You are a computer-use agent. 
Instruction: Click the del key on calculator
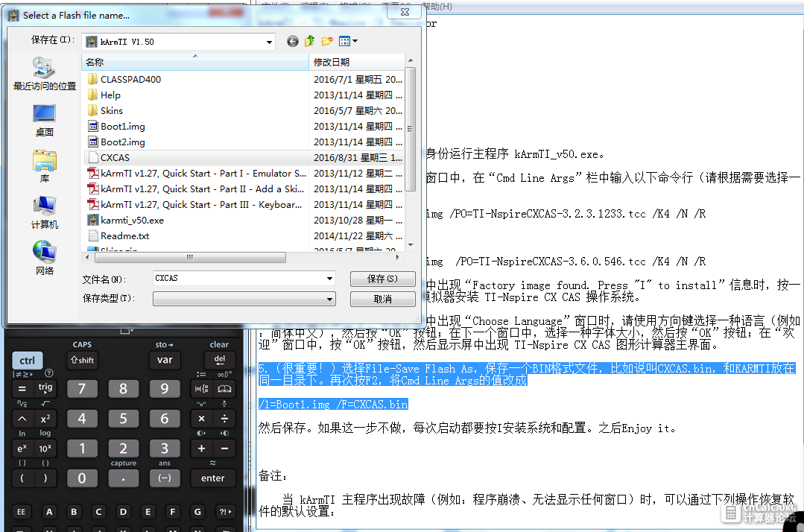(x=220, y=360)
